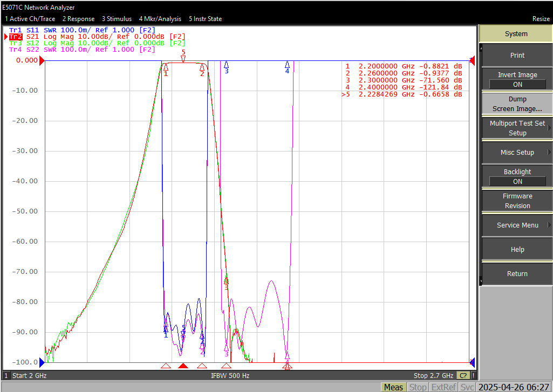Select active trace Tr2 S21 label

(97, 37)
